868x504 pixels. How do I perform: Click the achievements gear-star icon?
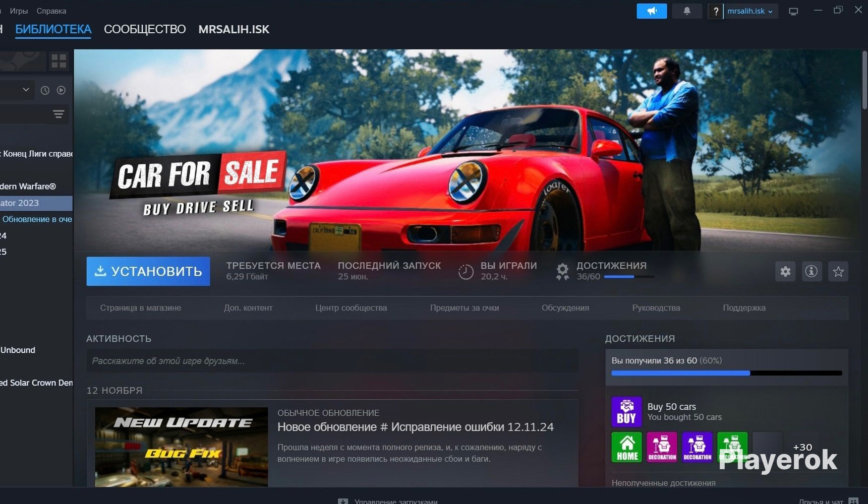point(562,272)
